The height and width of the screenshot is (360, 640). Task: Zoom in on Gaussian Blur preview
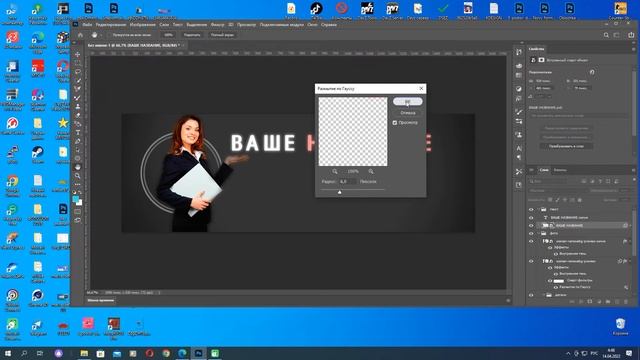point(371,171)
